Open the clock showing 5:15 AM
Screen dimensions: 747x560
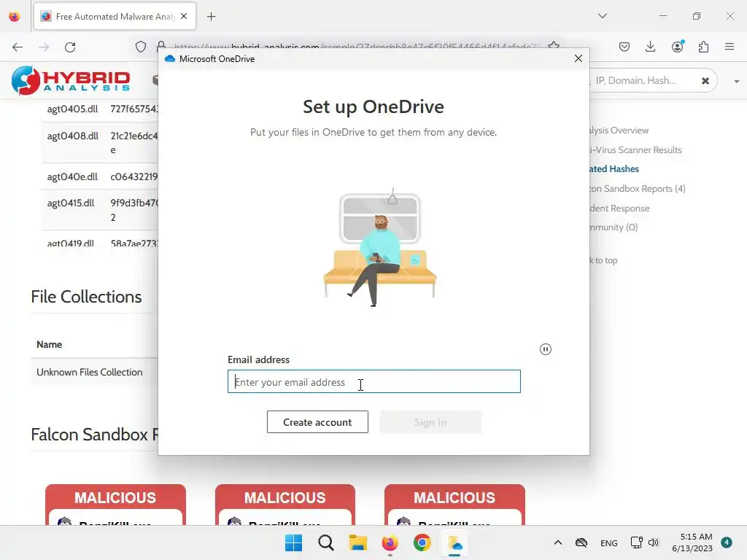point(692,542)
